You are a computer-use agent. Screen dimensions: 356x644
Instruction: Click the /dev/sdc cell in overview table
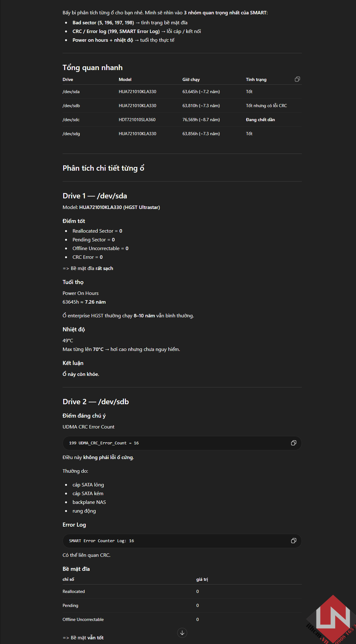(x=71, y=120)
